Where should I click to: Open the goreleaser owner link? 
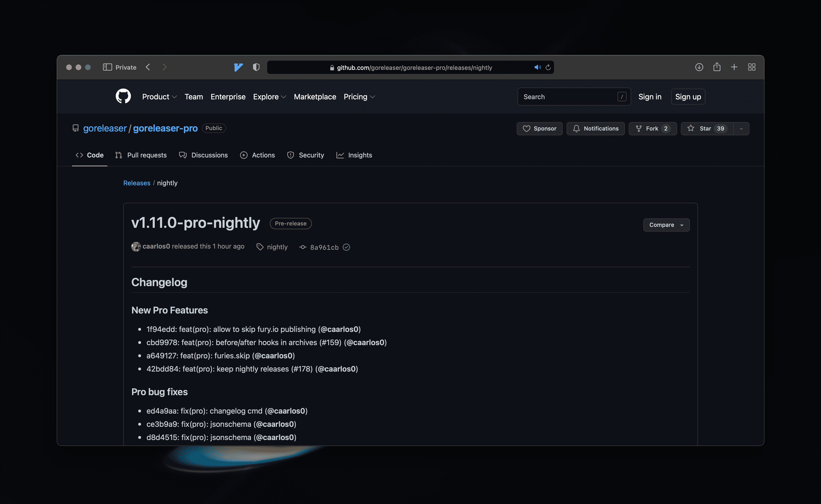105,128
